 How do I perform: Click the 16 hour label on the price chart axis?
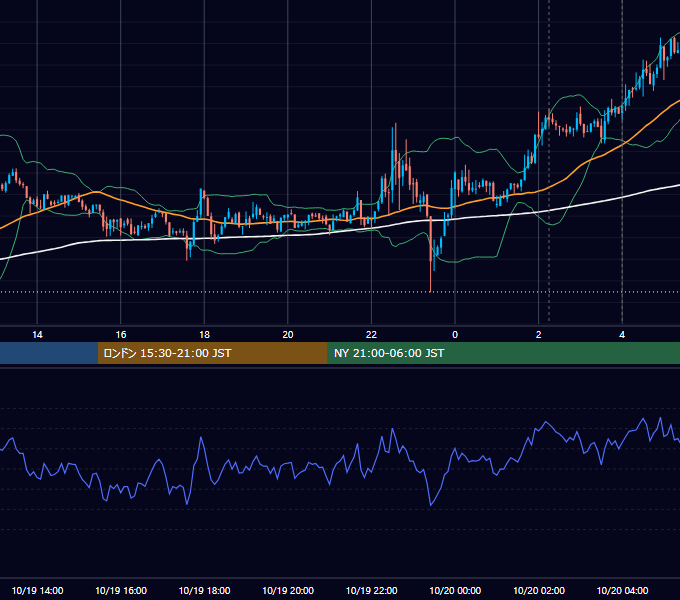coord(121,335)
